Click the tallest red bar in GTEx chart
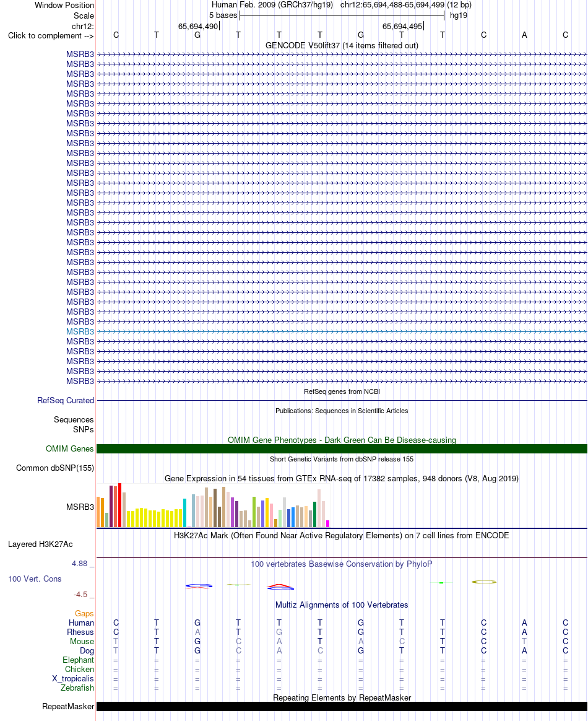 [120, 505]
